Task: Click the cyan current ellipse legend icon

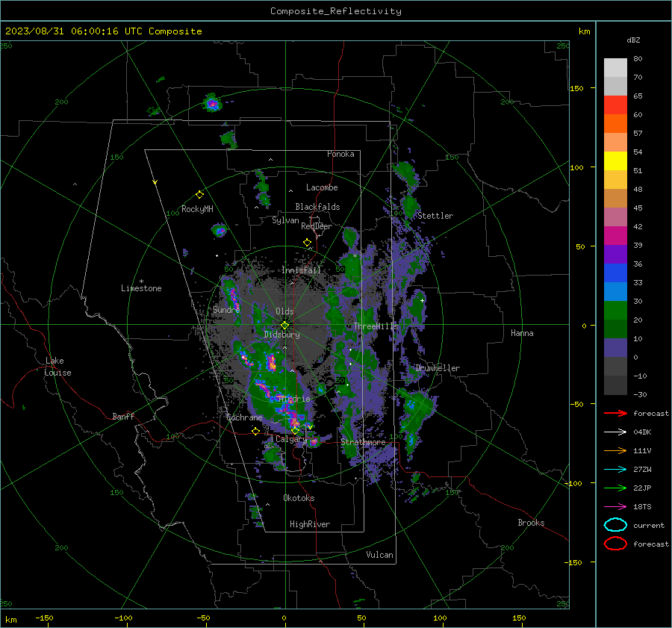Action: click(615, 525)
